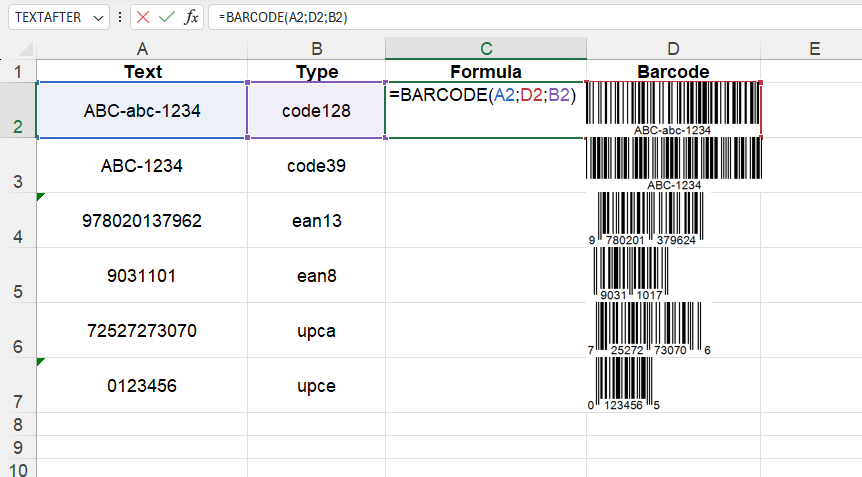The height and width of the screenshot is (477, 862).
Task: Select empty cell C5 in Formula column
Action: [x=486, y=275]
